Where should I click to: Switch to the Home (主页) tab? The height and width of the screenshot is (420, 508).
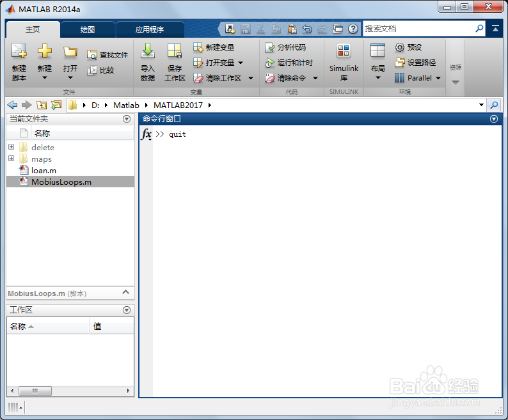pos(33,29)
